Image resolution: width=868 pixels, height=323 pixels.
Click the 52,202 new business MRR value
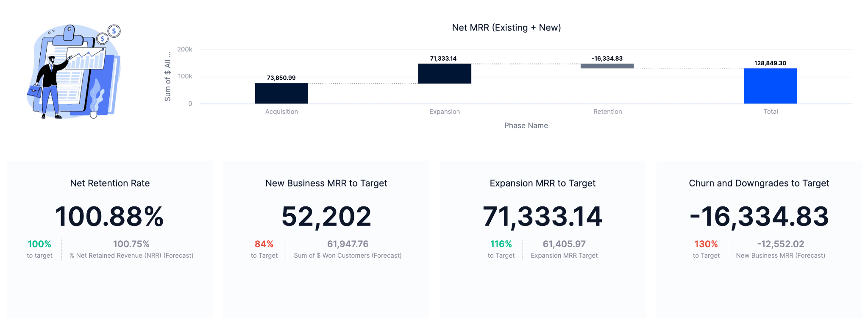326,217
